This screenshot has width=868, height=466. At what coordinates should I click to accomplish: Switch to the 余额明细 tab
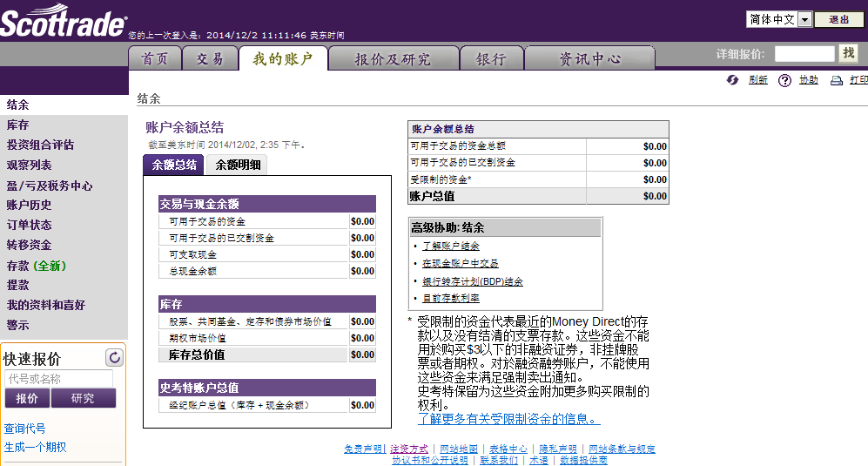tap(236, 165)
